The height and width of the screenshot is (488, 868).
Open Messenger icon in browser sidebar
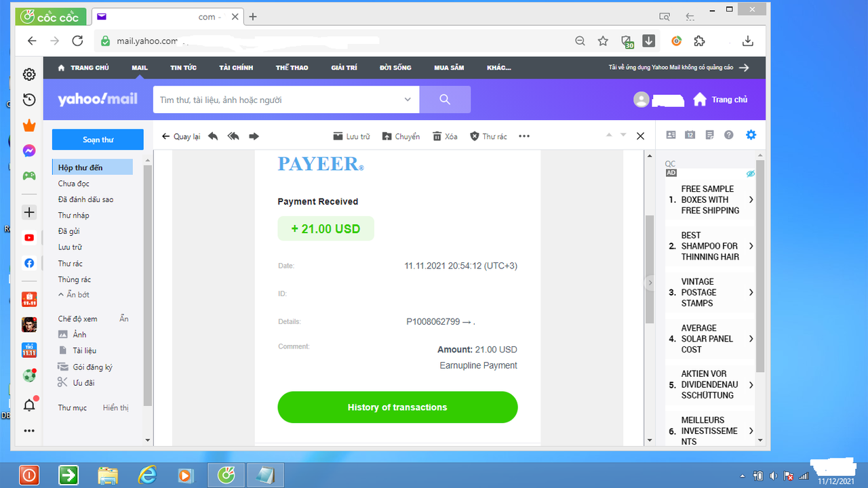point(29,151)
